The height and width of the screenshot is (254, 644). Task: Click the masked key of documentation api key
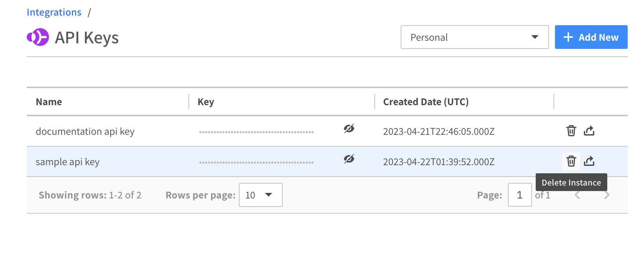[x=256, y=132]
